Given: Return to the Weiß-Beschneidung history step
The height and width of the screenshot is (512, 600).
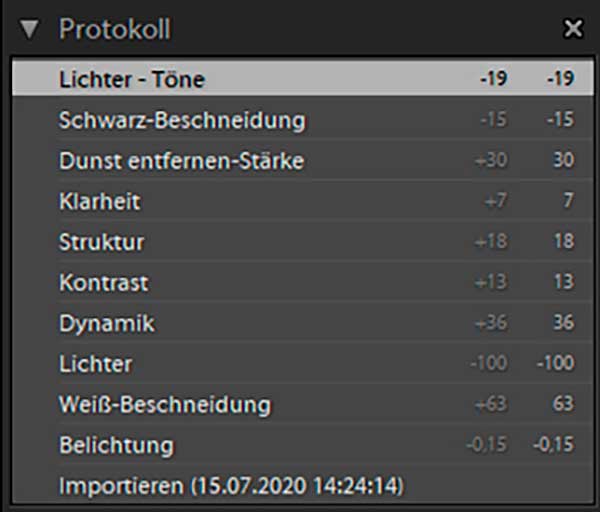Looking at the screenshot, I should click(164, 405).
